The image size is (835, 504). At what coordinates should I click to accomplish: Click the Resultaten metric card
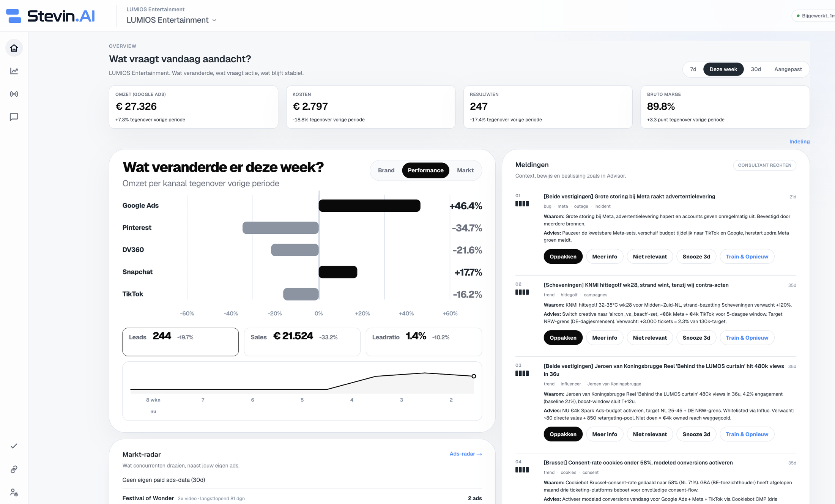548,107
